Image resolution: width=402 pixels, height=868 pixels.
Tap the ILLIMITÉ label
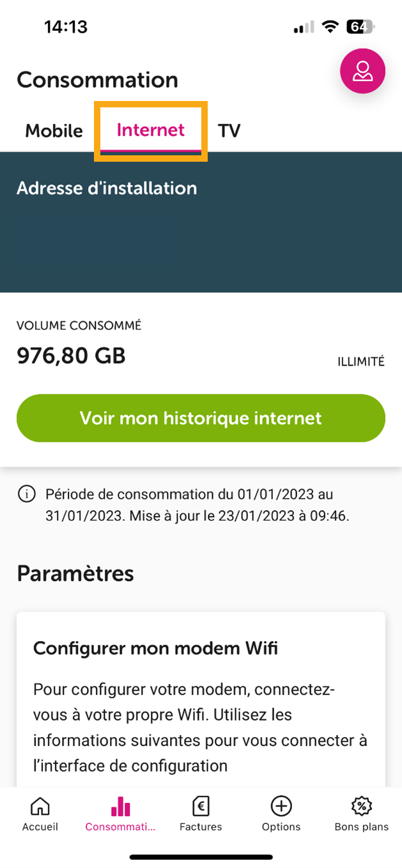[x=361, y=360]
